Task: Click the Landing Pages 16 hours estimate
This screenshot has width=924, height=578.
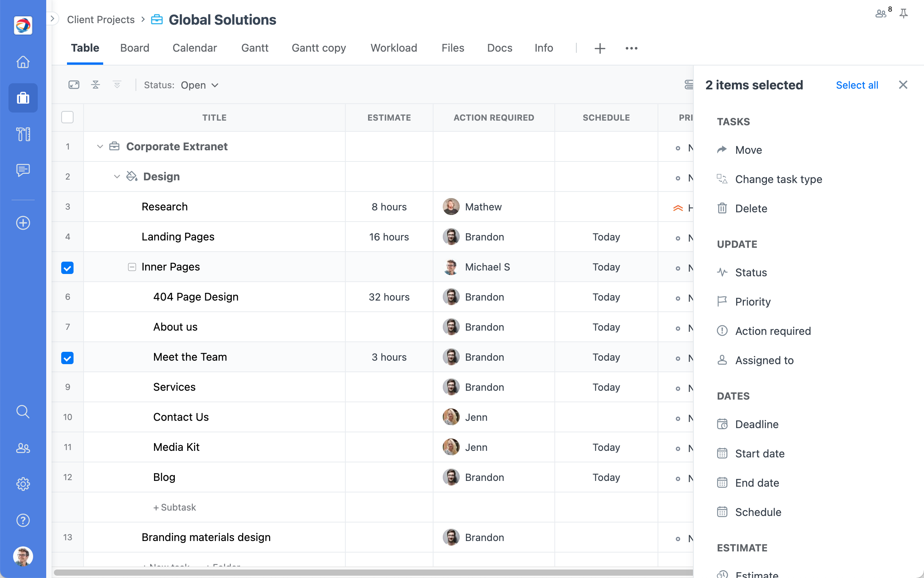Action: (x=389, y=237)
